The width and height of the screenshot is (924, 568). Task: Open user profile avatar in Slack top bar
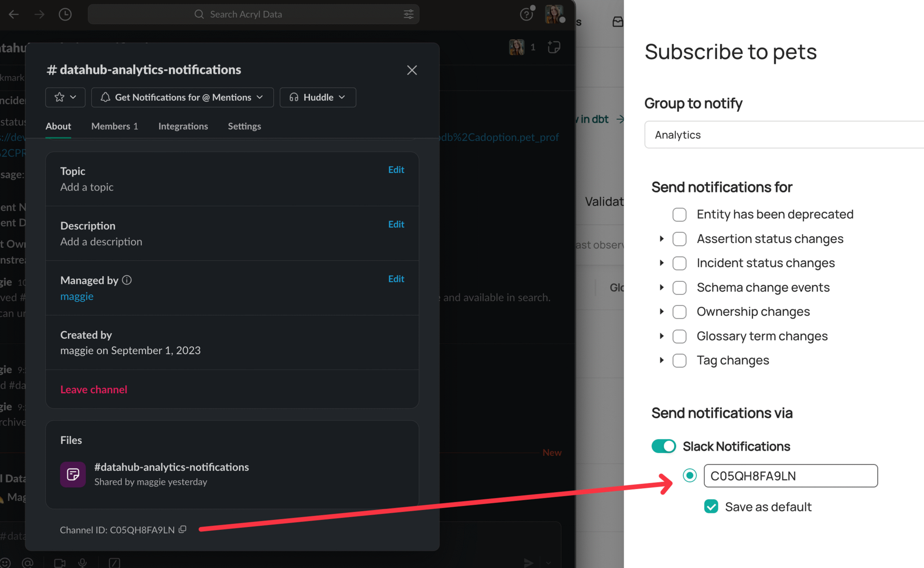pos(554,14)
